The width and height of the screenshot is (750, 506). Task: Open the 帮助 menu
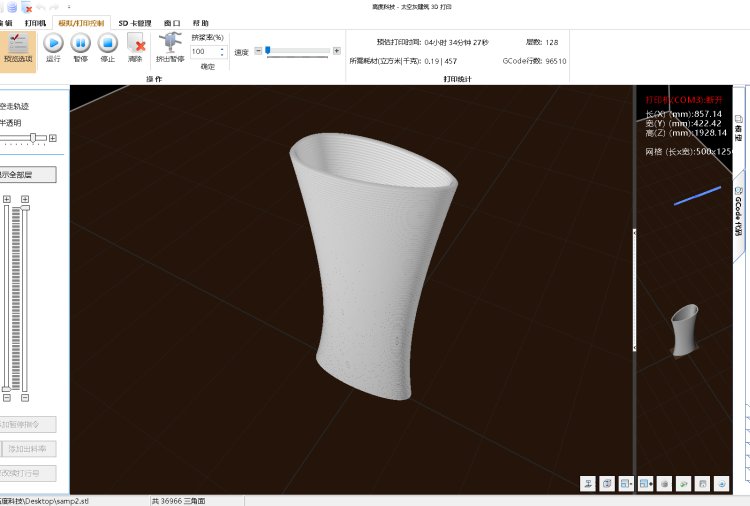coord(201,21)
